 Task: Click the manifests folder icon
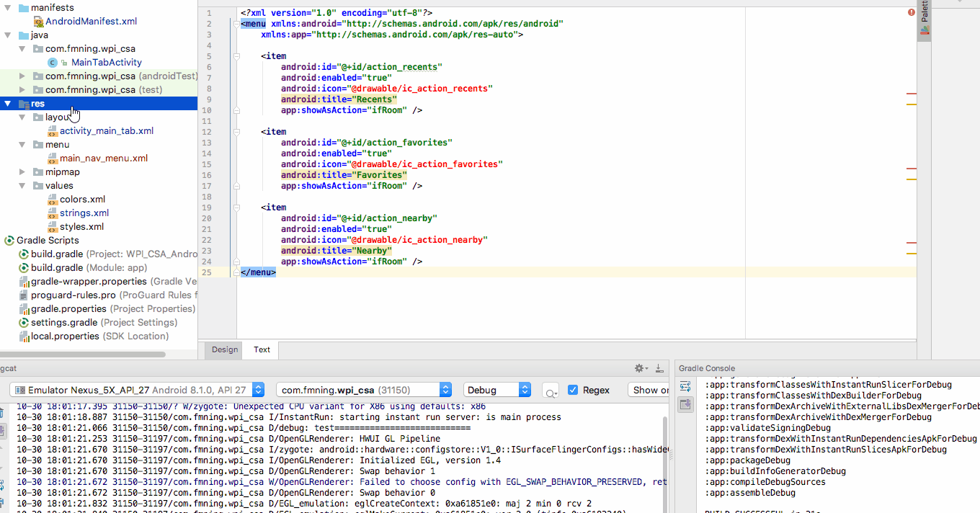click(23, 8)
